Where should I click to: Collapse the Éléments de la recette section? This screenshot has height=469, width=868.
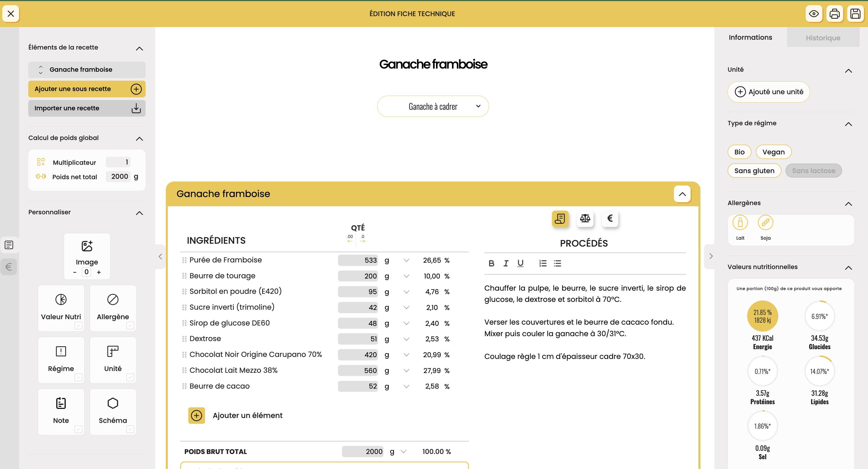(x=139, y=49)
